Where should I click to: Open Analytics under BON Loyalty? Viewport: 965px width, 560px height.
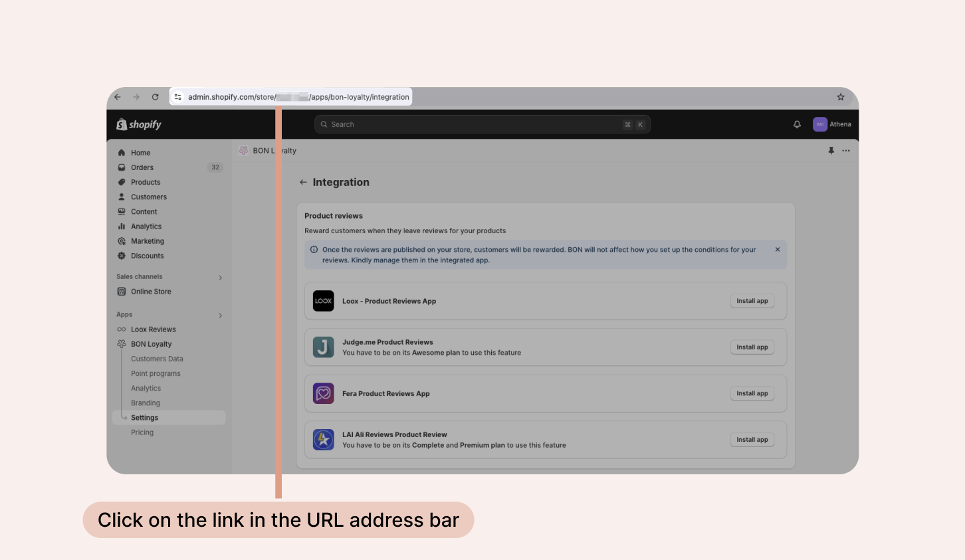pos(146,389)
